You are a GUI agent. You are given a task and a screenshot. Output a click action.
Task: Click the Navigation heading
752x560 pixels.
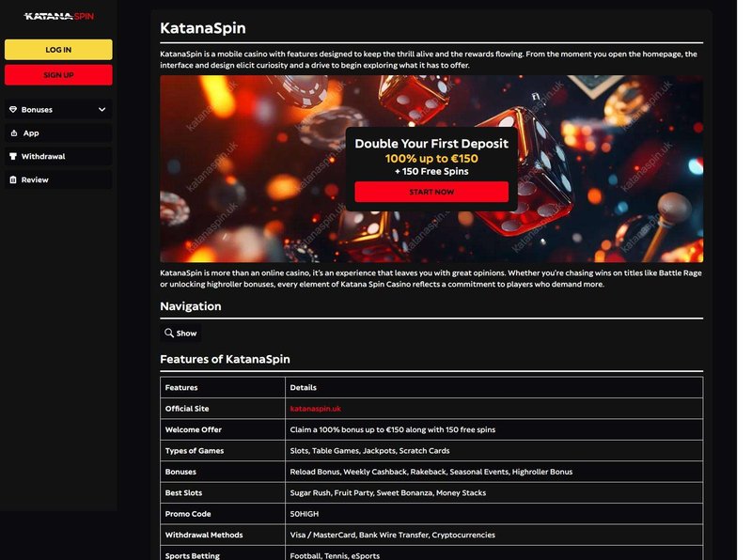coord(191,306)
